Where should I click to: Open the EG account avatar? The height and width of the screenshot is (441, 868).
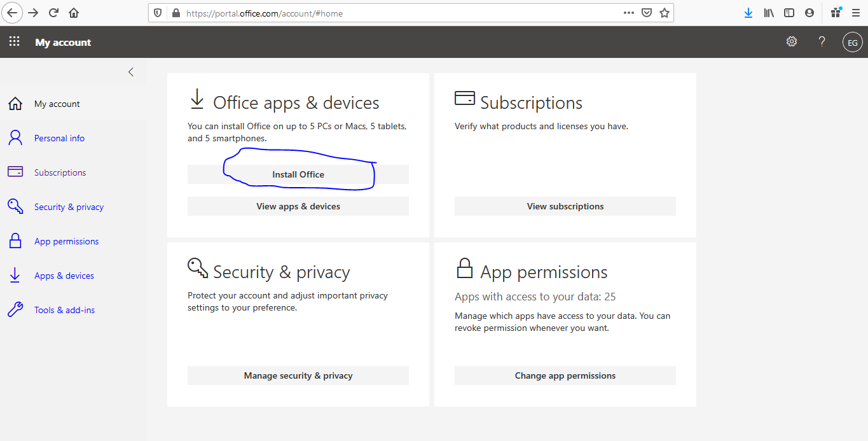click(x=853, y=43)
